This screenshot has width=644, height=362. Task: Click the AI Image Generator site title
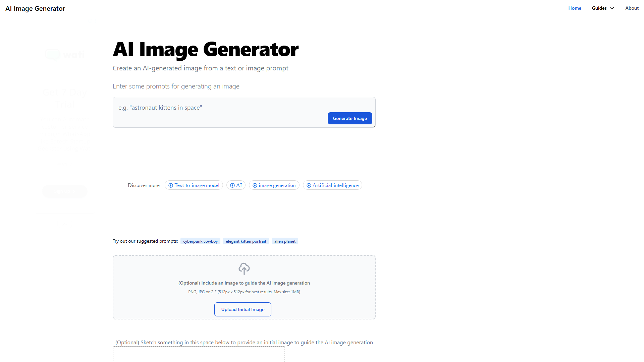tap(35, 8)
